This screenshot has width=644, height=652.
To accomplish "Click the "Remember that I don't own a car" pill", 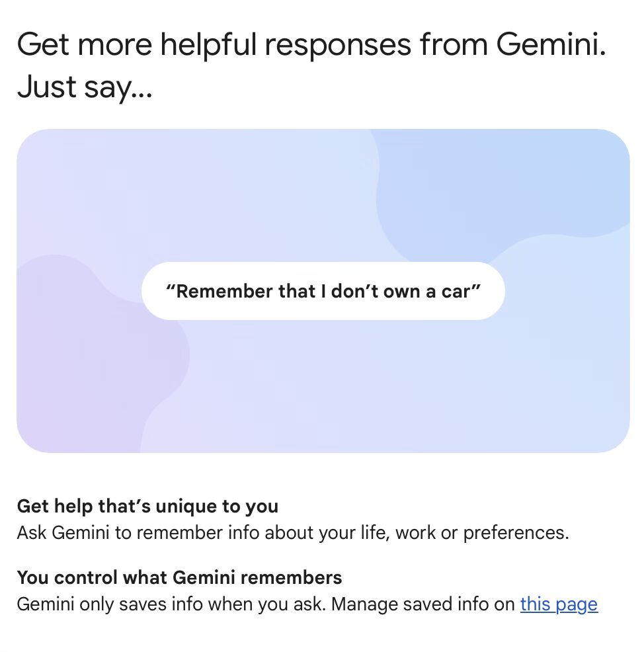I will click(x=323, y=291).
